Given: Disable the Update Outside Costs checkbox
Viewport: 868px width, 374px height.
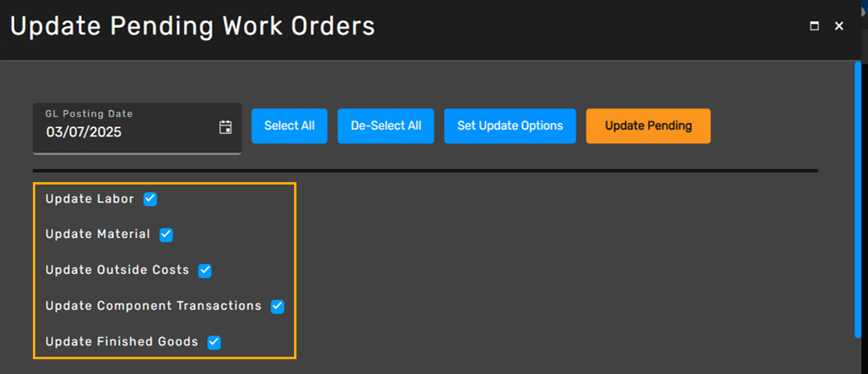Looking at the screenshot, I should click(204, 271).
